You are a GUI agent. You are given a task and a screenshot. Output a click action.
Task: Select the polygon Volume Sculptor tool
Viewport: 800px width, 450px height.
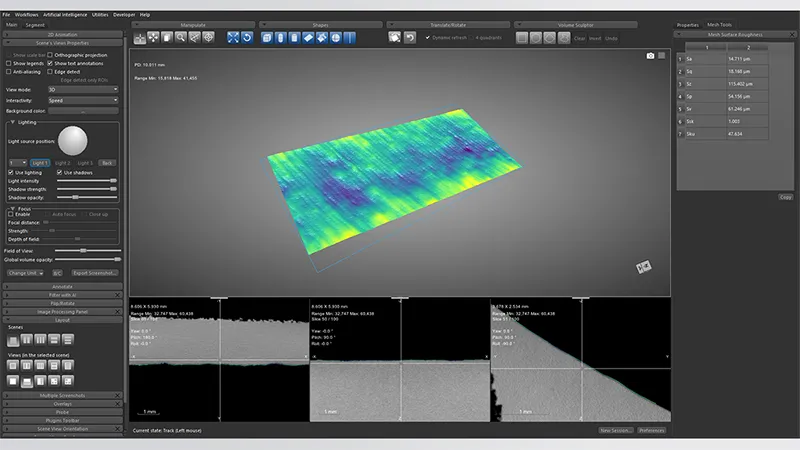(549, 38)
